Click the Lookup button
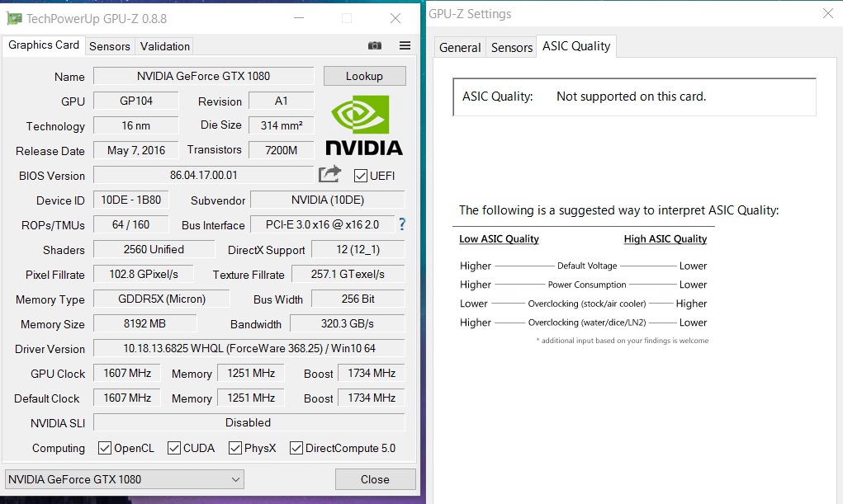This screenshot has height=504, width=843. tap(364, 76)
